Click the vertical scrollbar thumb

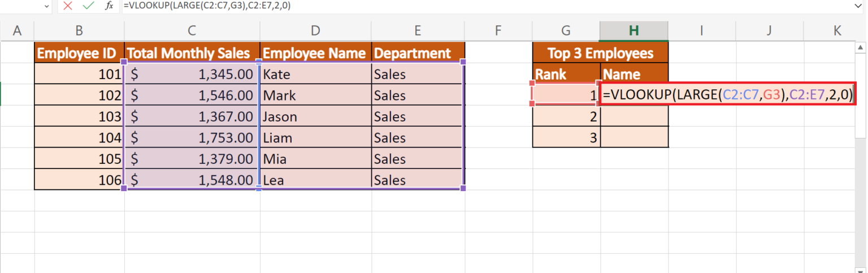click(x=860, y=96)
